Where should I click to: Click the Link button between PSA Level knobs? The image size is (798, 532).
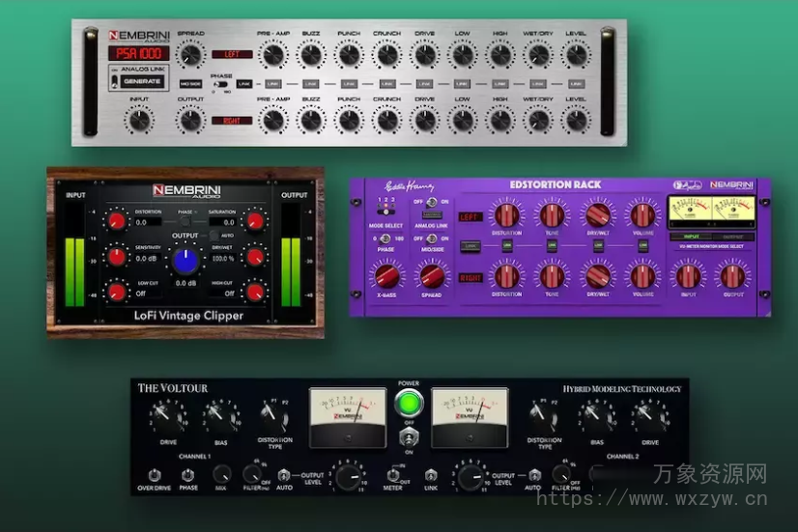[x=576, y=84]
